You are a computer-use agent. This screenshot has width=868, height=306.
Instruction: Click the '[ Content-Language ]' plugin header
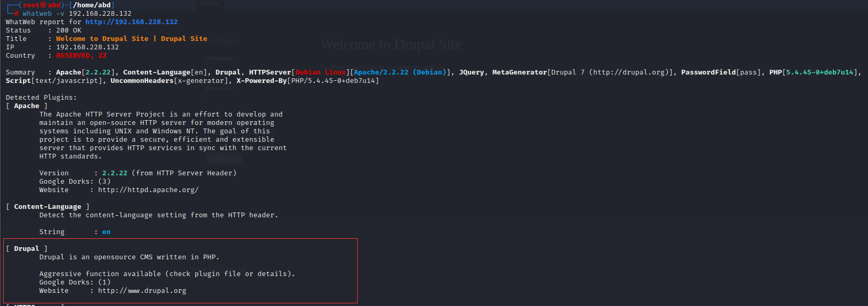(x=47, y=207)
